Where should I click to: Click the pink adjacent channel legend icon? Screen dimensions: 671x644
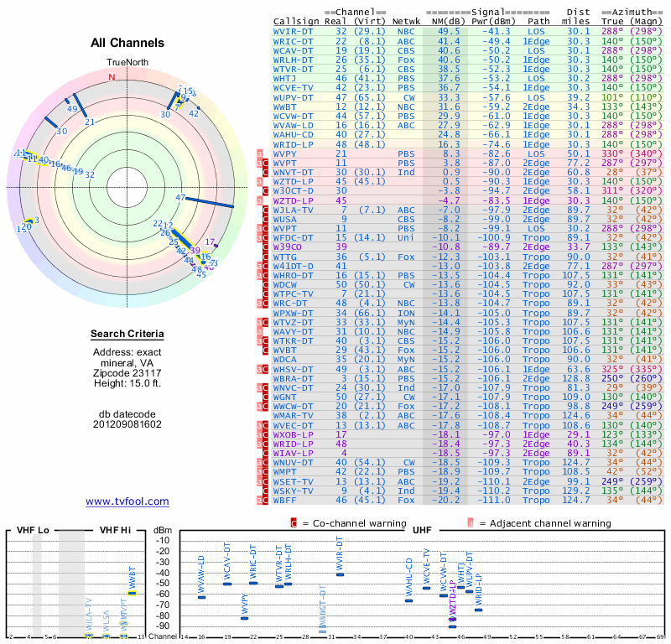(x=471, y=523)
